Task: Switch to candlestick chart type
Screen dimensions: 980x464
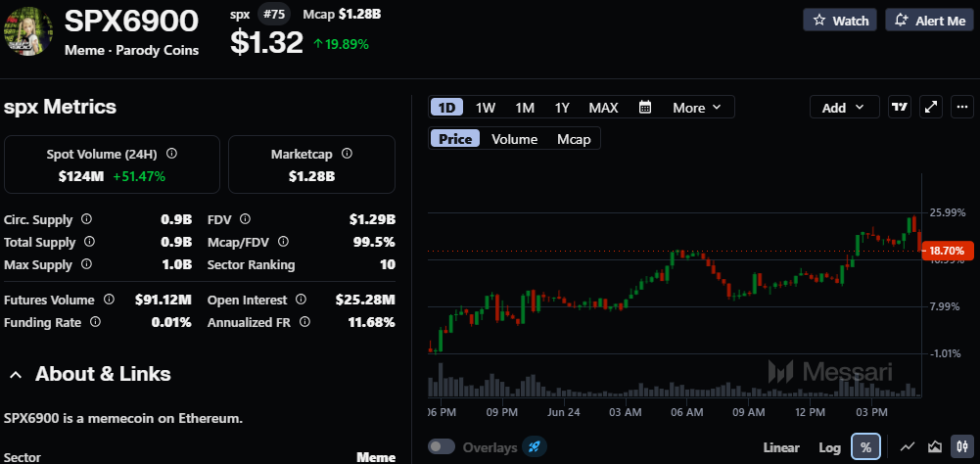Action: click(961, 447)
